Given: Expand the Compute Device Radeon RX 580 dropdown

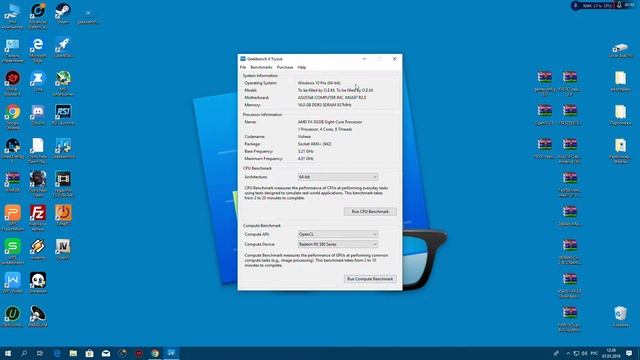Looking at the screenshot, I should pos(338,244).
